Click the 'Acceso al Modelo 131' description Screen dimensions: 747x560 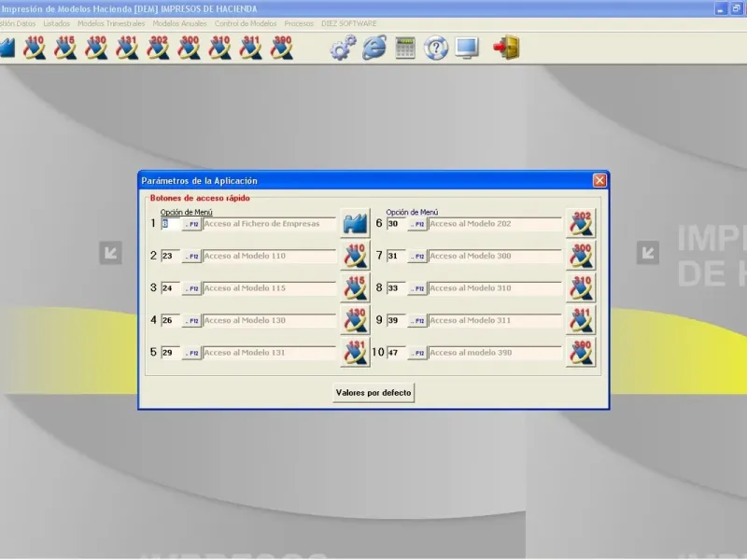click(270, 353)
